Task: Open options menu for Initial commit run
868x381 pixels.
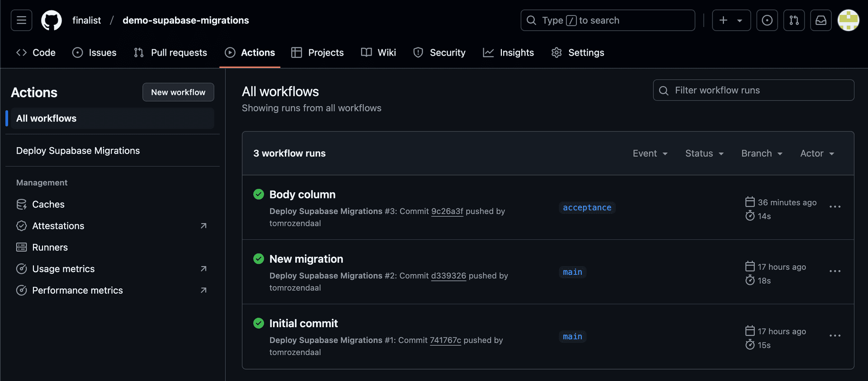Action: click(835, 335)
